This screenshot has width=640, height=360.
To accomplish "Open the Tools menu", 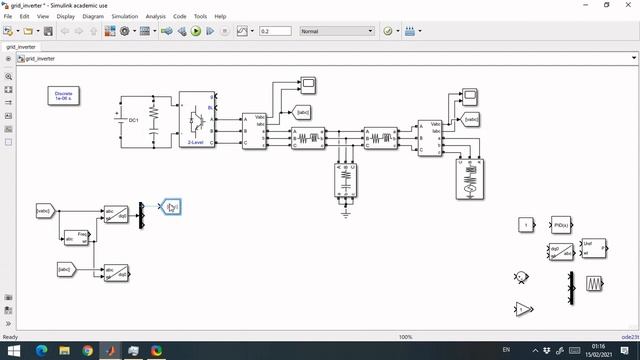I will coord(200,16).
